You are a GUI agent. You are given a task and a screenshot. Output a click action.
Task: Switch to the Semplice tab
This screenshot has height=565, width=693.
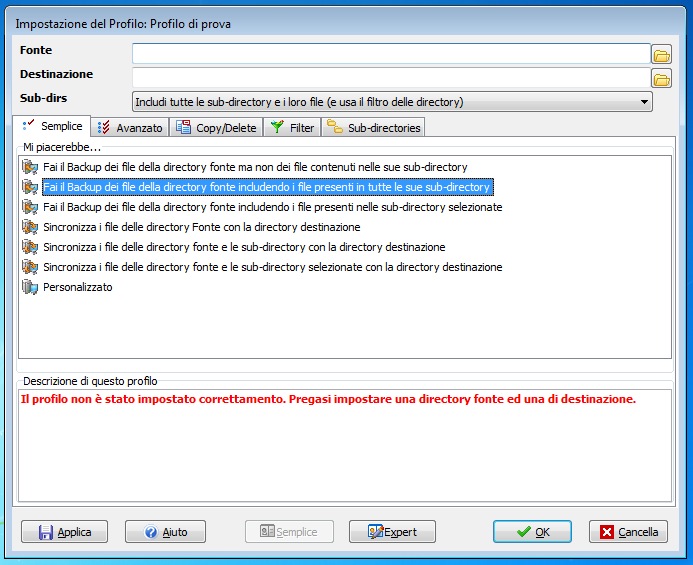point(52,126)
